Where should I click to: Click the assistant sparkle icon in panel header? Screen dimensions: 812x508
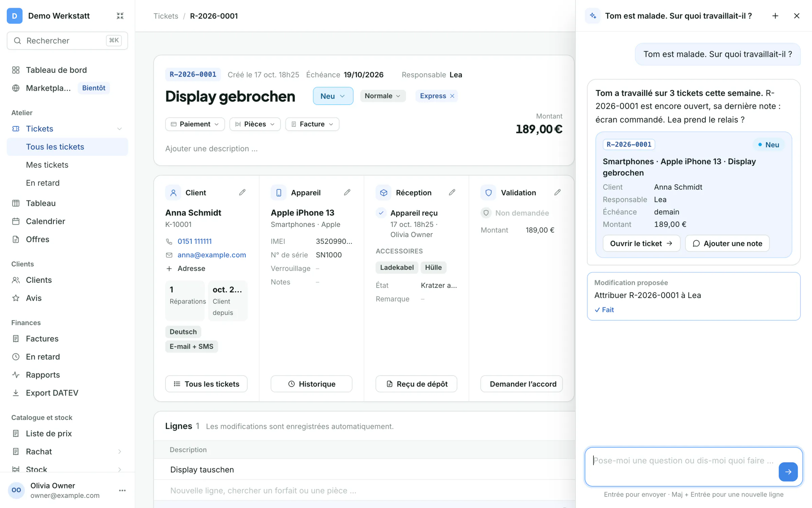point(593,16)
